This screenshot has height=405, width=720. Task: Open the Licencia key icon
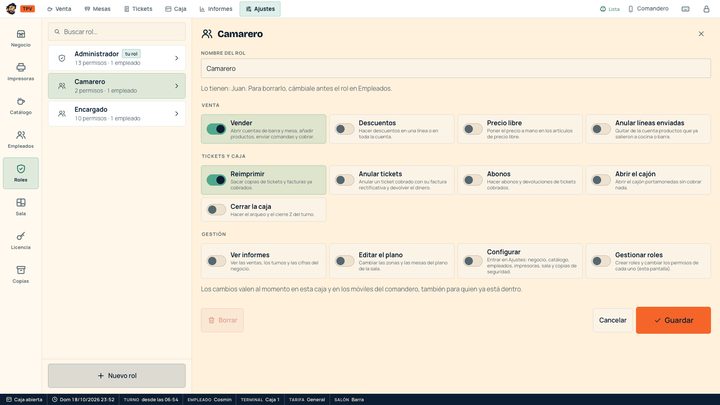[x=21, y=236]
